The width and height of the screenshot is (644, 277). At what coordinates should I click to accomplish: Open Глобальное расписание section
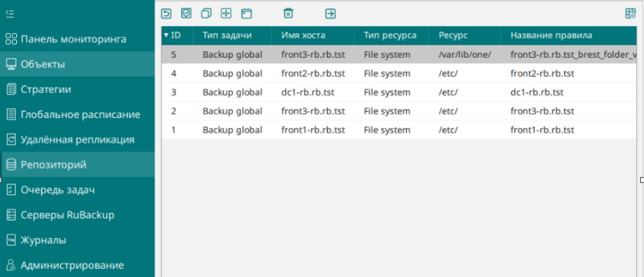coord(77,114)
